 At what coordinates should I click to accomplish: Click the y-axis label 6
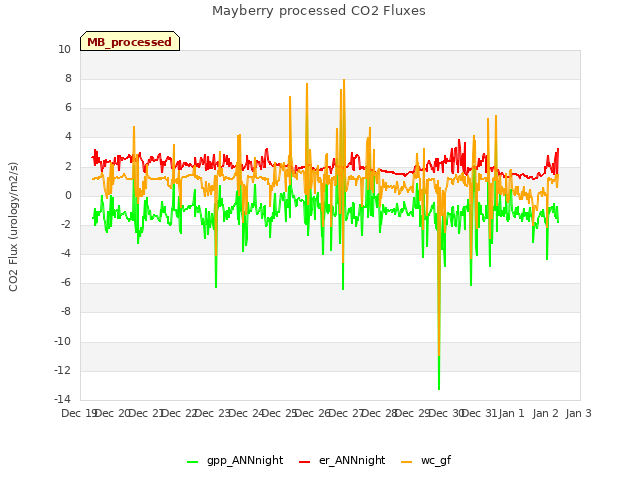click(68, 107)
